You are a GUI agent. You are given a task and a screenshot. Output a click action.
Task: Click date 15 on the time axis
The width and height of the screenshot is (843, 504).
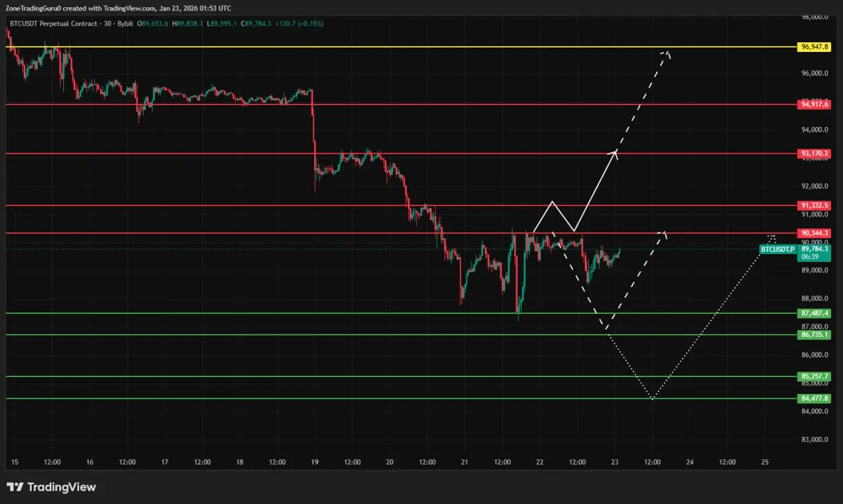point(14,463)
